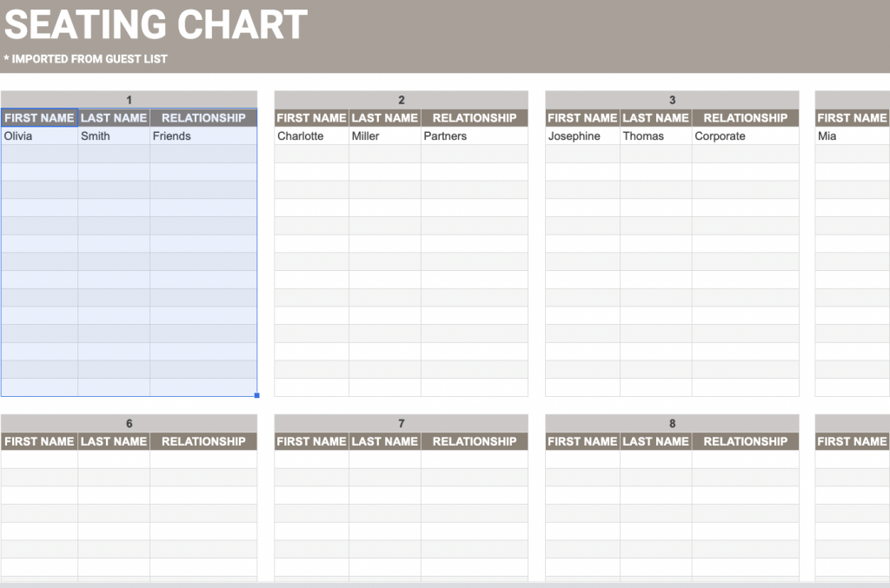Click the Table 6 header
Image resolution: width=890 pixels, height=588 pixels.
[x=129, y=423]
